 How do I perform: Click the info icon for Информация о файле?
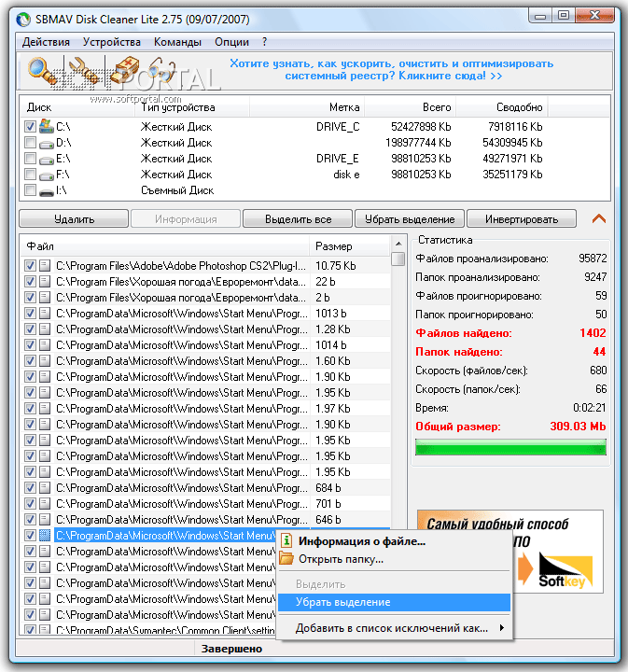(286, 540)
